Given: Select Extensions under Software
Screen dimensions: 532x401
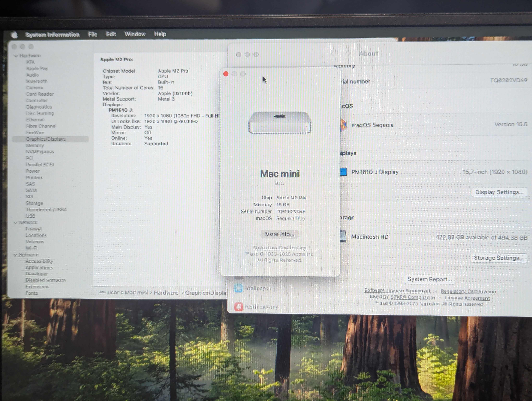Looking at the screenshot, I should (x=37, y=287).
